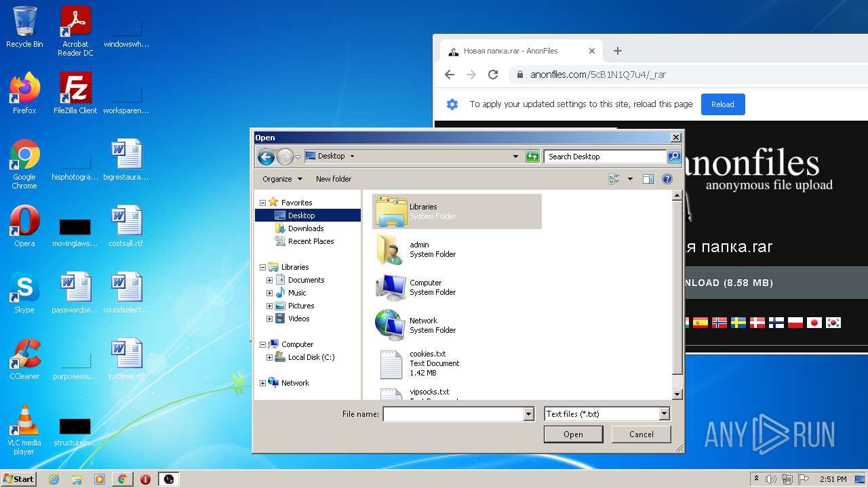Select Desktop in Favorites
This screenshot has width=868, height=488.
tap(308, 216)
